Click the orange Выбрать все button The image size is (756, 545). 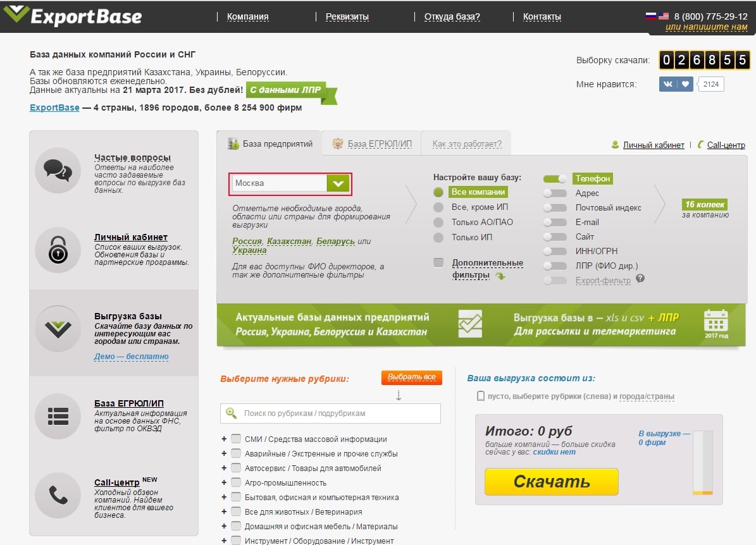pyautogui.click(x=412, y=377)
